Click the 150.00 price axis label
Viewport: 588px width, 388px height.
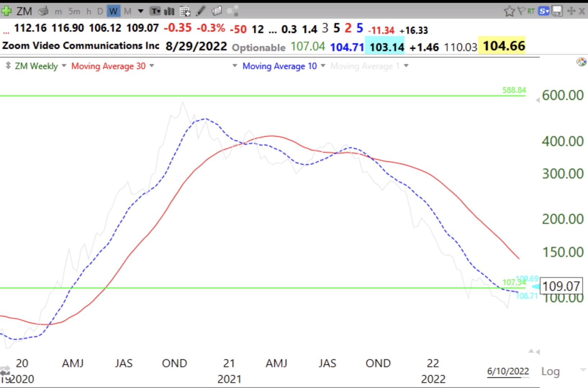[563, 252]
